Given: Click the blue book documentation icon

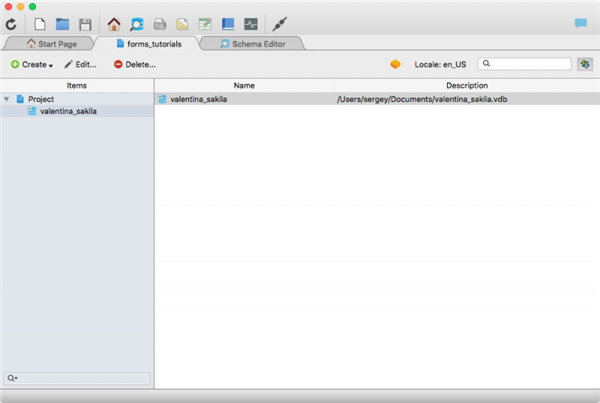Looking at the screenshot, I should point(228,22).
